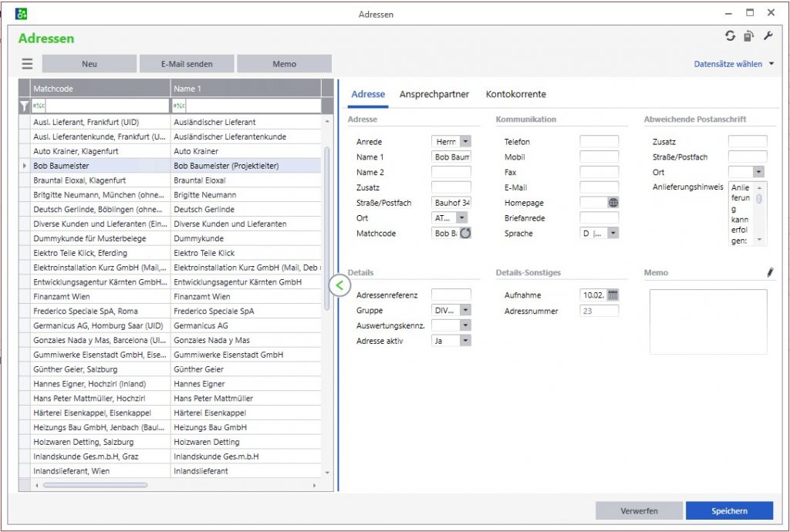Regenerate the Matchcode with the circular arrow icon
The image size is (790, 532).
tap(465, 233)
